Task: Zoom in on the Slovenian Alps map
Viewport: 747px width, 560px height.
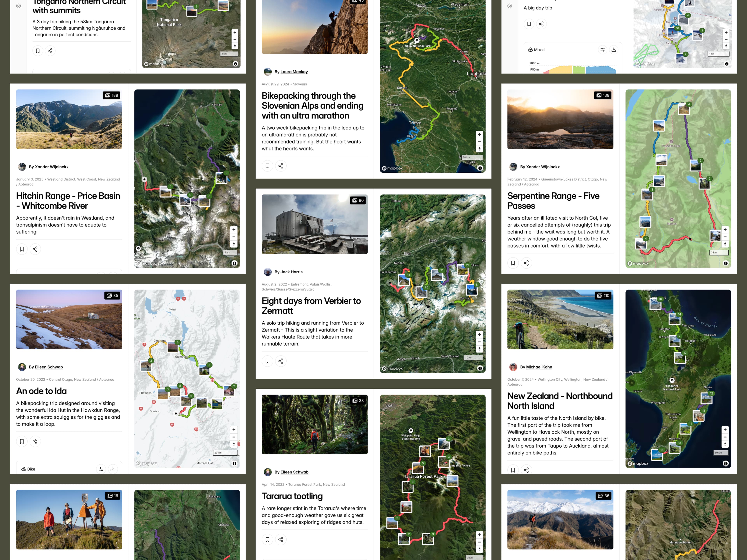Action: coord(479,134)
